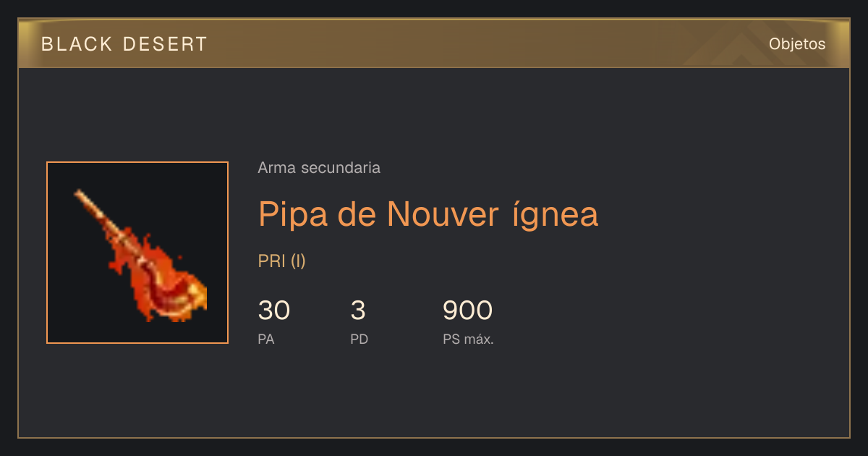This screenshot has height=456, width=868.
Task: Select the Arma secundaria category label
Action: click(319, 168)
